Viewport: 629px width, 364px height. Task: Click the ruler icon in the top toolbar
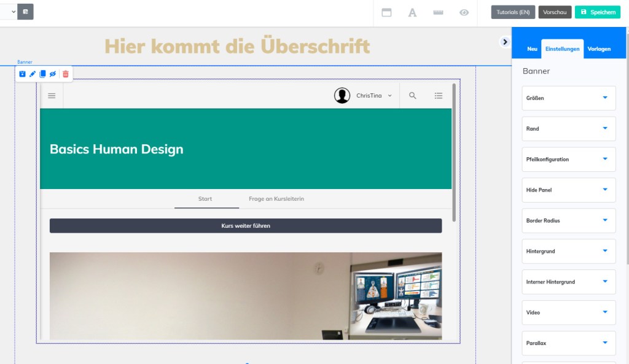pos(438,12)
